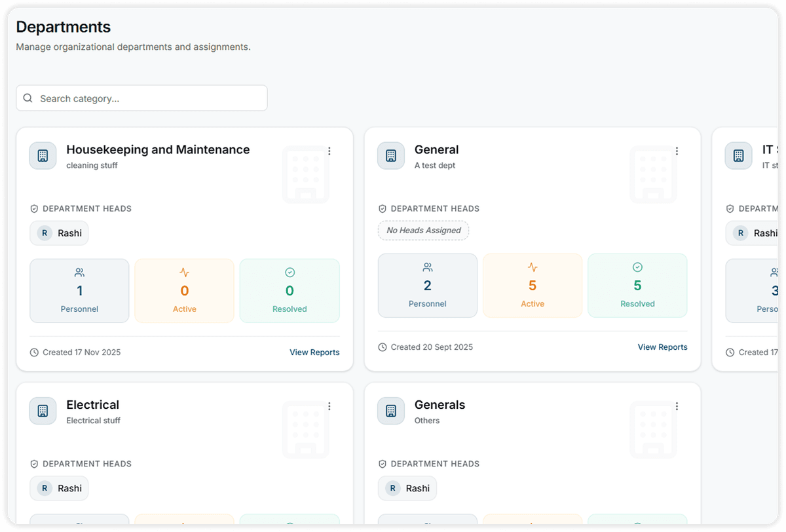View Reports for the General department
The image size is (786, 532).
(663, 347)
